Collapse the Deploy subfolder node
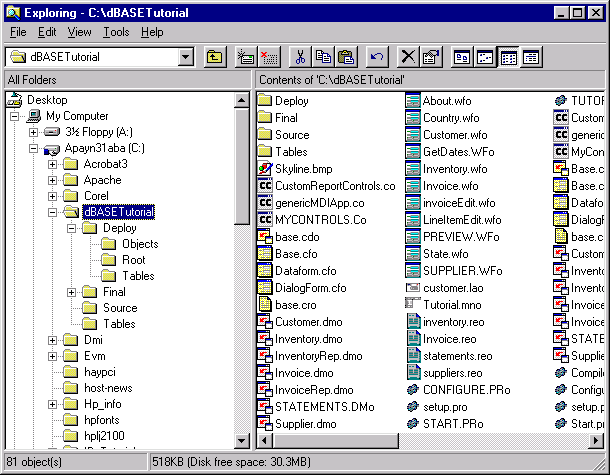 (x=72, y=228)
